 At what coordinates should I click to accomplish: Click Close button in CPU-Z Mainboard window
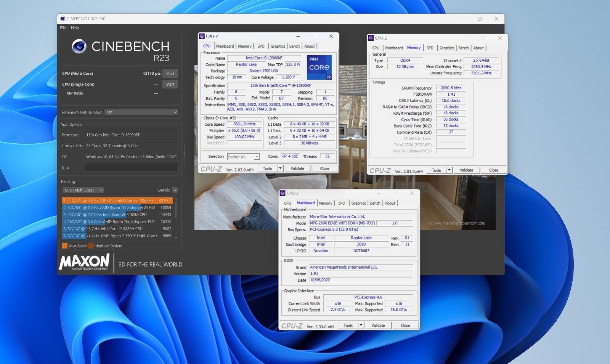[x=405, y=326]
